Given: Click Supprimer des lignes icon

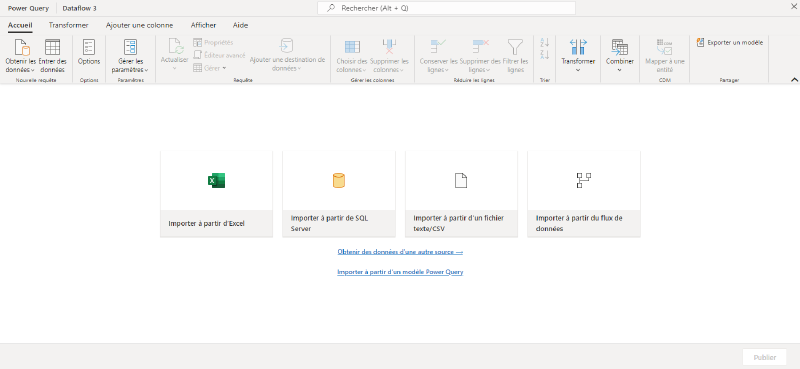Looking at the screenshot, I should [481, 47].
